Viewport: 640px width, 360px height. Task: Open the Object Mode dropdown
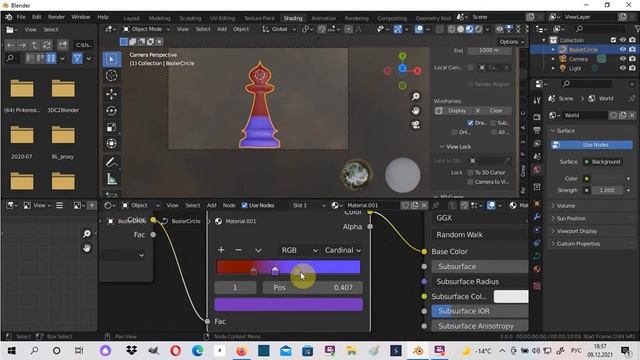tap(147, 29)
